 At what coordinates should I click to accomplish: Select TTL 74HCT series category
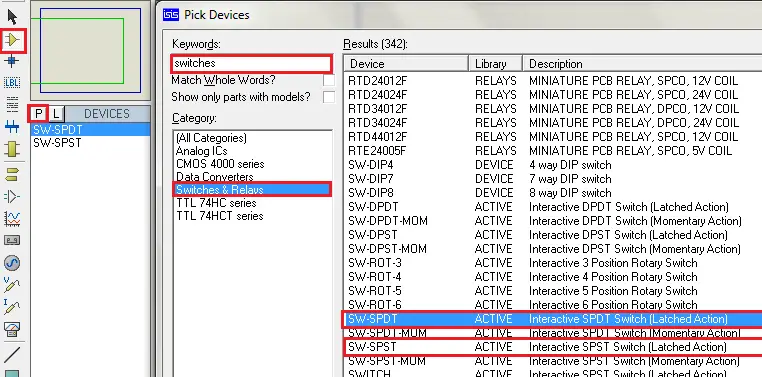(253, 216)
